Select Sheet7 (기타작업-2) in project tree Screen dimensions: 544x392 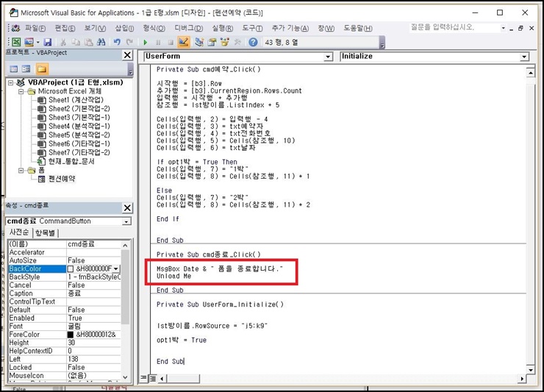79,152
